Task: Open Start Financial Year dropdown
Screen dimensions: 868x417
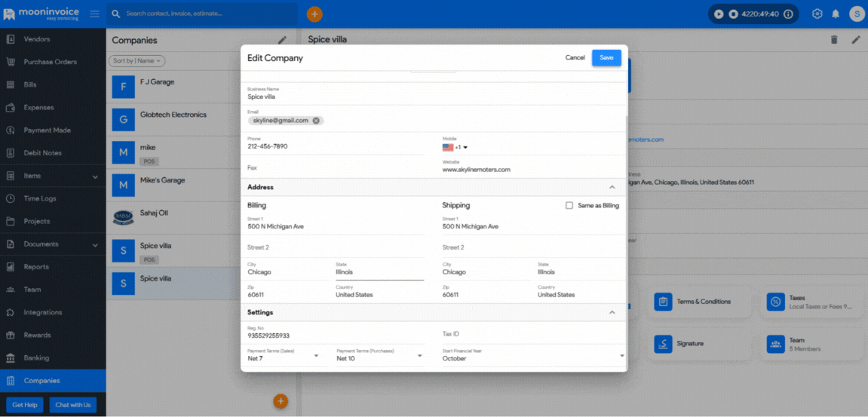Action: [534, 355]
